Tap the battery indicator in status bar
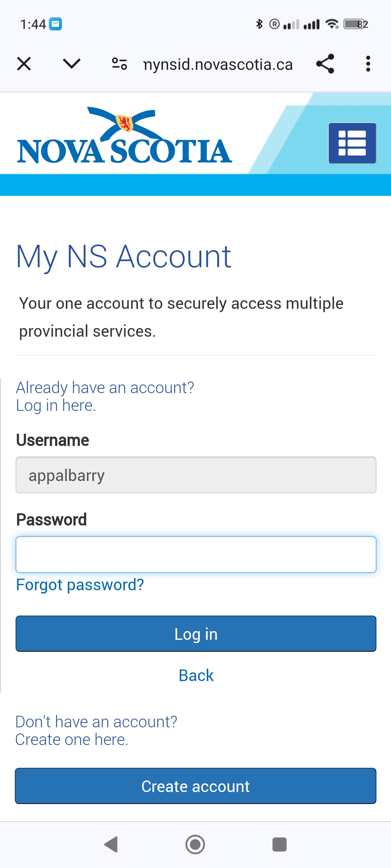391x868 pixels. (356, 24)
